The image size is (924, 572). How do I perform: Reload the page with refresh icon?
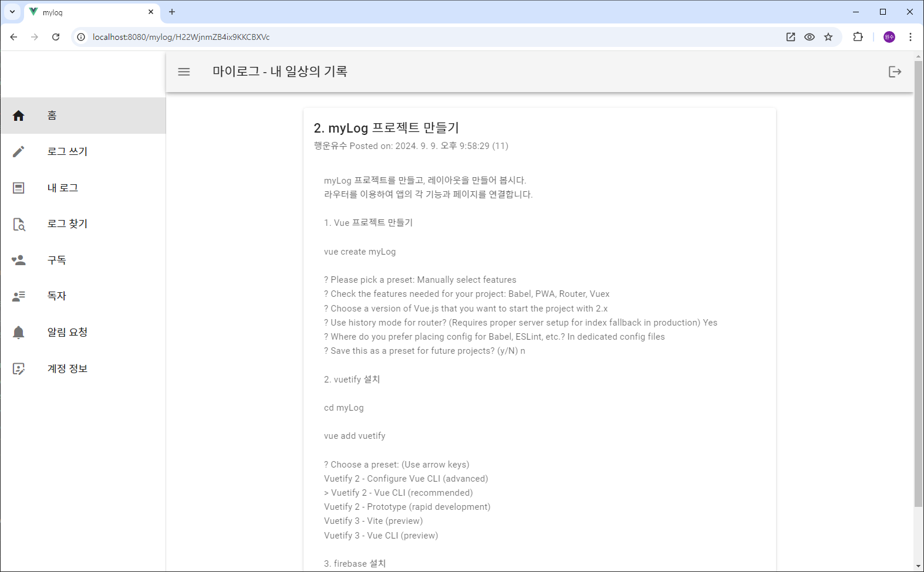click(56, 37)
